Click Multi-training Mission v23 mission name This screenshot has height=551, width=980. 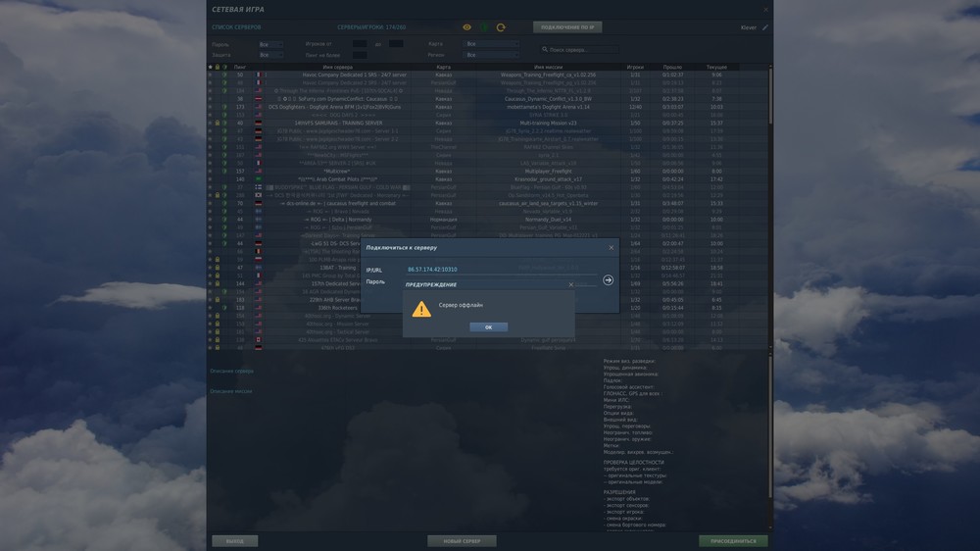[548, 124]
